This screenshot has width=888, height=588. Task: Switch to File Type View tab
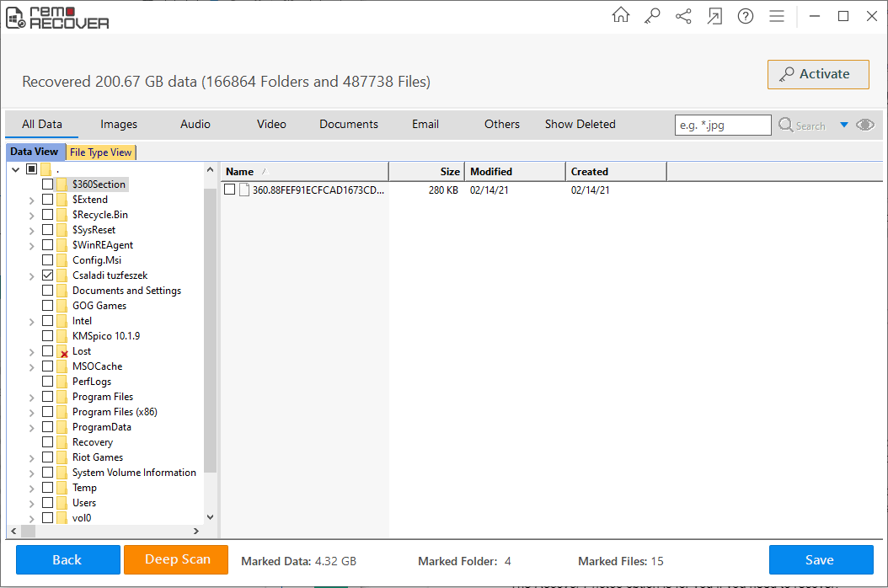[101, 152]
